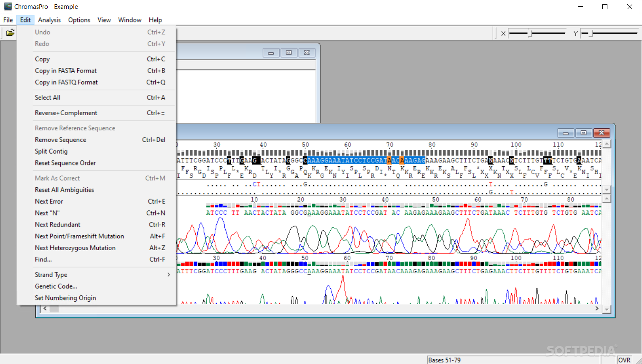The image size is (642, 364).
Task: Expand the Strand Type submenu
Action: [x=97, y=275]
